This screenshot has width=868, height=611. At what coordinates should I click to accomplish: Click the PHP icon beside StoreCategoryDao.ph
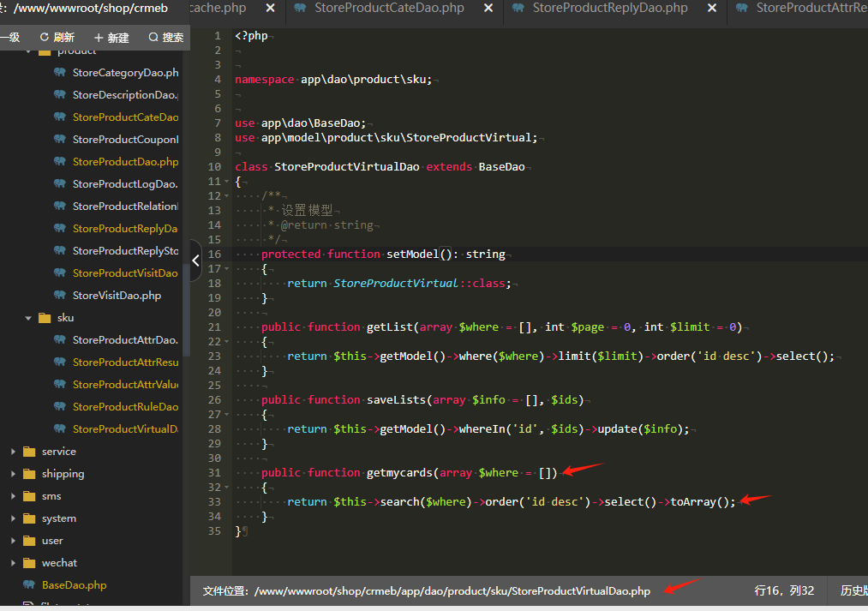[x=60, y=72]
